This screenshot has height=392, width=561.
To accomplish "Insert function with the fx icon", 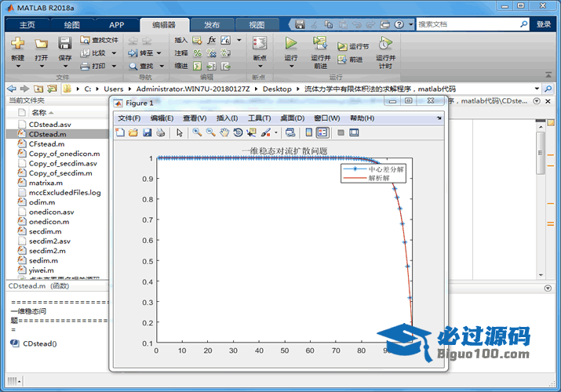I will 211,40.
